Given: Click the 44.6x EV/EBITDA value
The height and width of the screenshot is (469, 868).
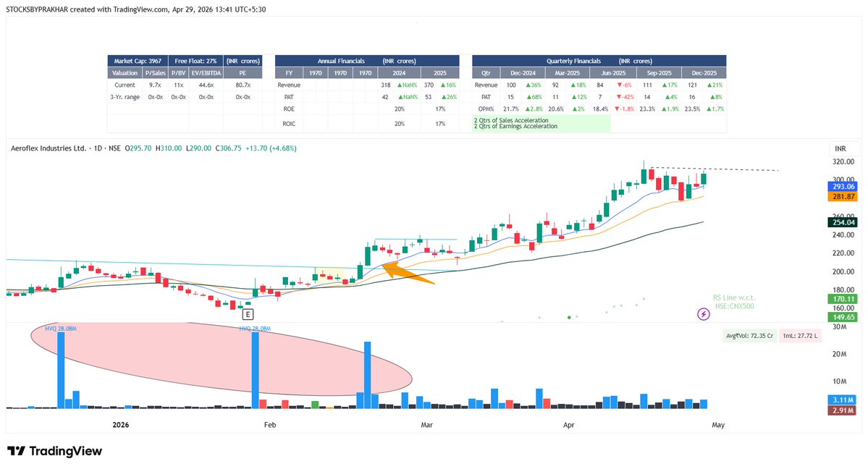Looking at the screenshot, I should click(206, 85).
